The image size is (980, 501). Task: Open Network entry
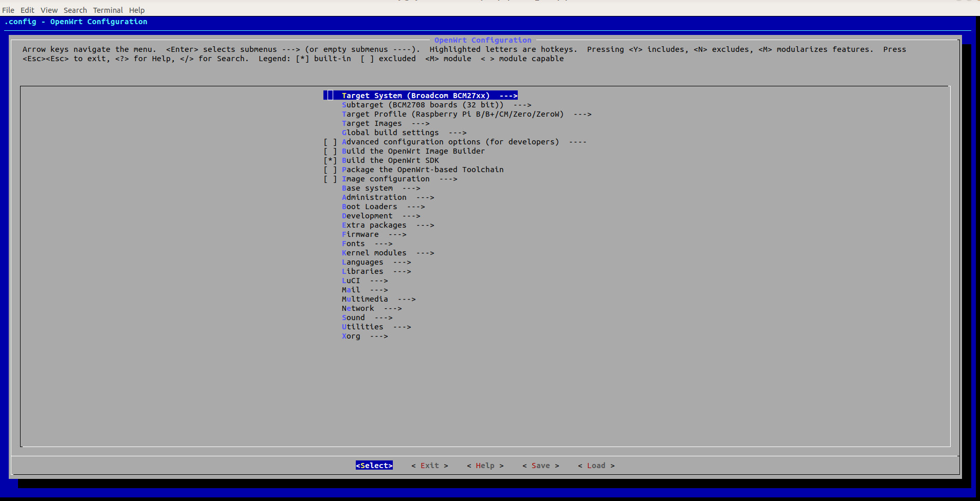tap(372, 308)
